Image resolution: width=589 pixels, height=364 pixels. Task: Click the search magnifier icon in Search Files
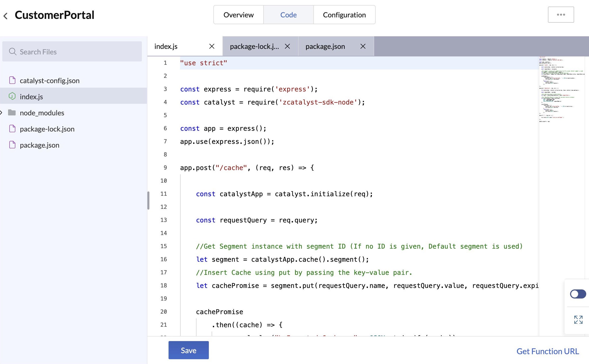[x=13, y=51]
